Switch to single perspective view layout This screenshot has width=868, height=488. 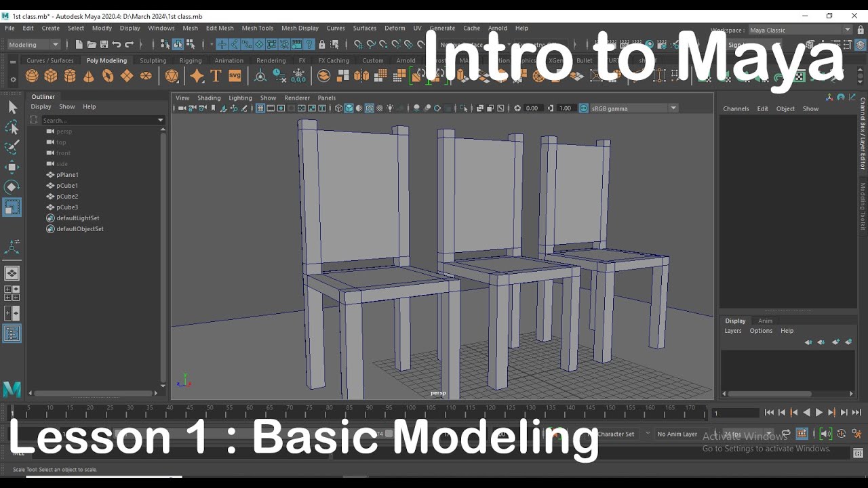coord(12,273)
